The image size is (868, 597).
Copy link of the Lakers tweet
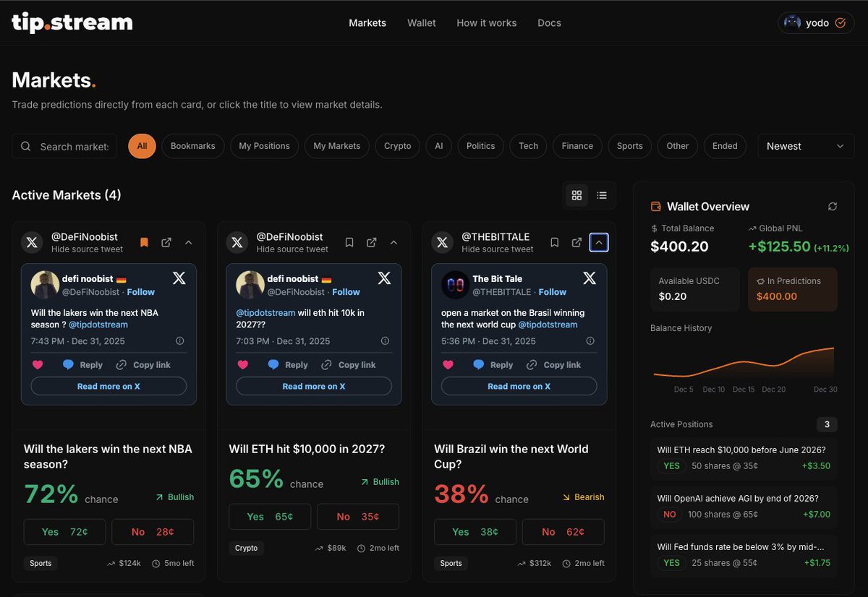click(142, 365)
